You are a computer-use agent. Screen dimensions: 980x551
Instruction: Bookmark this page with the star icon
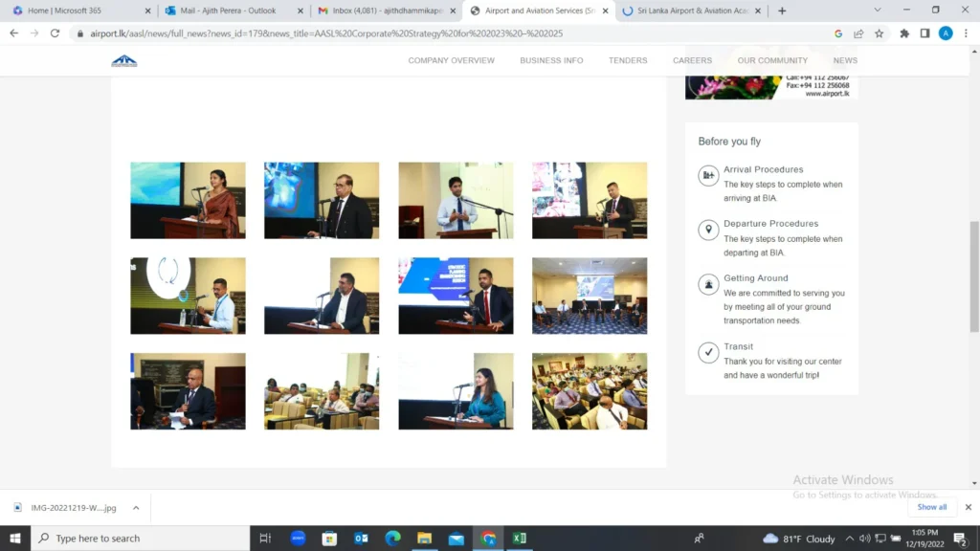879,33
